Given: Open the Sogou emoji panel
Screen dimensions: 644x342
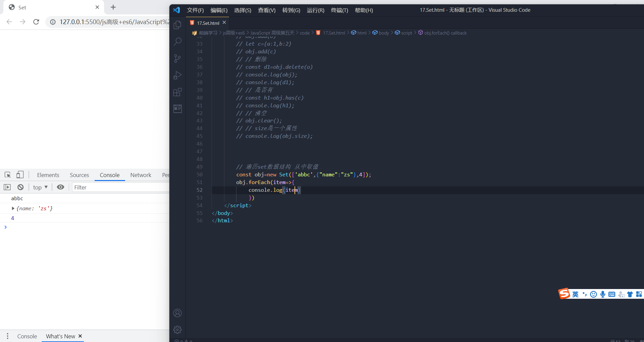Looking at the screenshot, I should (x=593, y=294).
